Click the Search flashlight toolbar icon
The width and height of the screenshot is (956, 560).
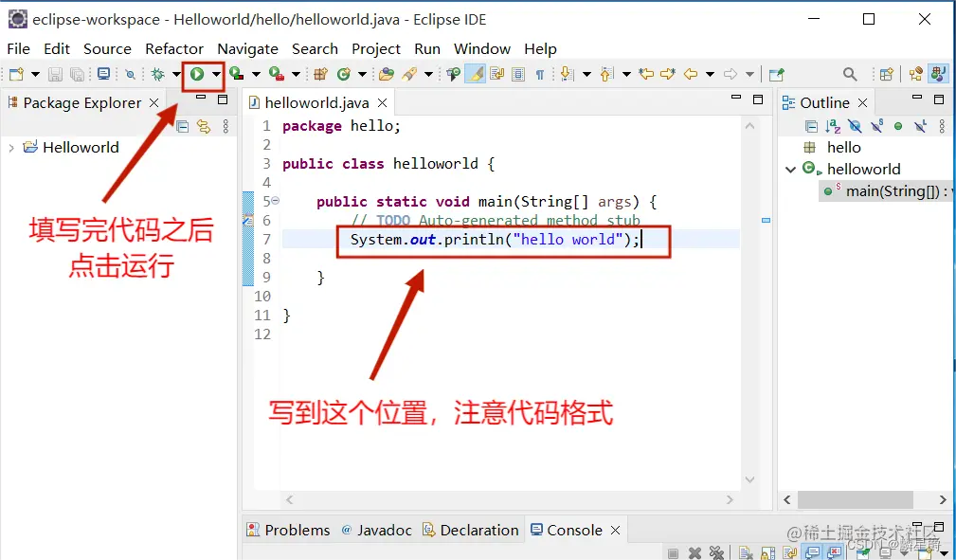pos(409,75)
